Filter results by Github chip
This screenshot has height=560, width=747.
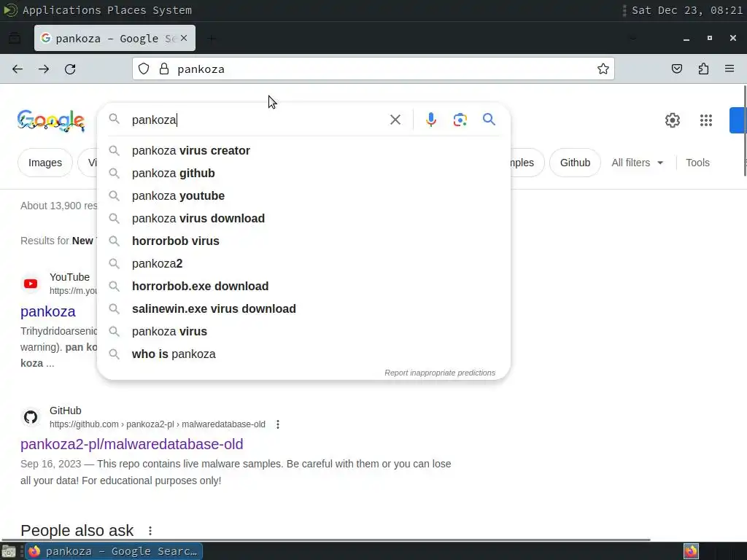pyautogui.click(x=575, y=163)
